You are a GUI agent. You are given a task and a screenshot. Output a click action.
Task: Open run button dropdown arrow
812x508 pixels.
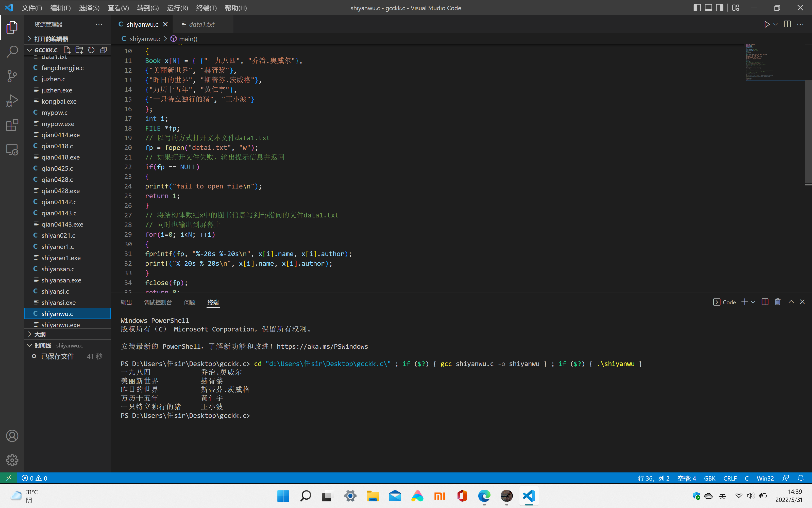click(775, 24)
